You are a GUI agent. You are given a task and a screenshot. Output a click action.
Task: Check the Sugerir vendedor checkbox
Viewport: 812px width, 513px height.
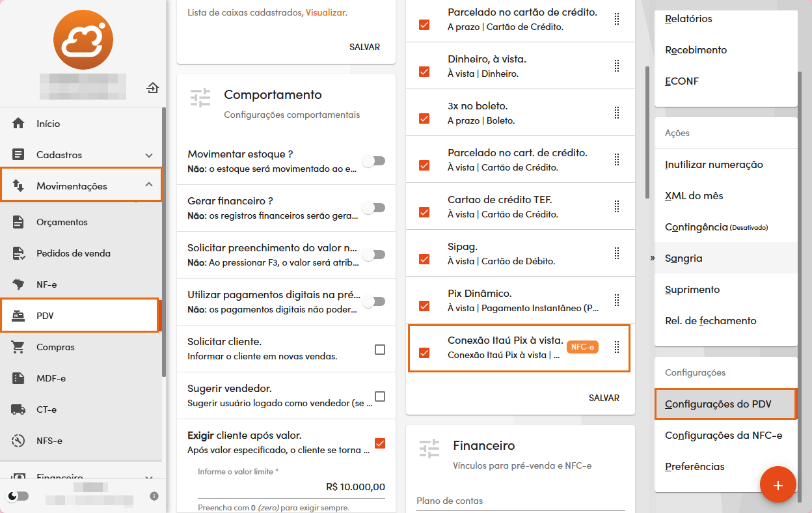(380, 396)
